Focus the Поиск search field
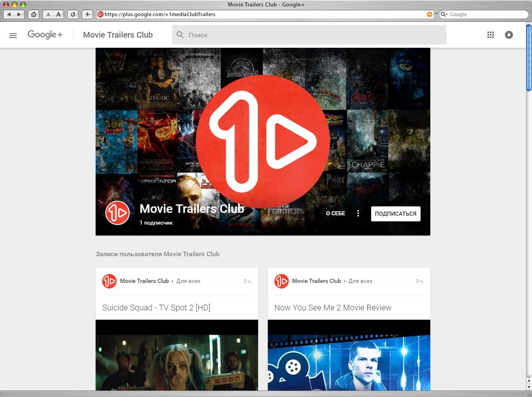Image resolution: width=532 pixels, height=397 pixels. tap(309, 35)
